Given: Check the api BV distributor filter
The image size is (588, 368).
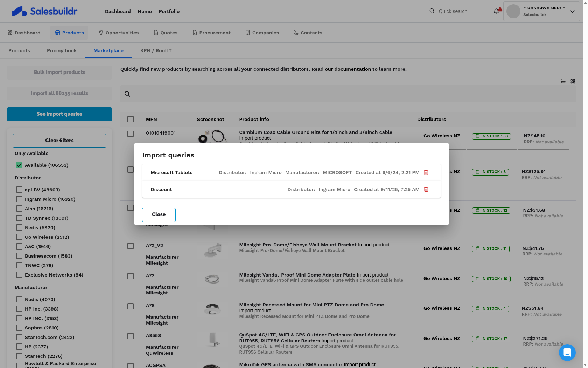Looking at the screenshot, I should click(x=19, y=190).
